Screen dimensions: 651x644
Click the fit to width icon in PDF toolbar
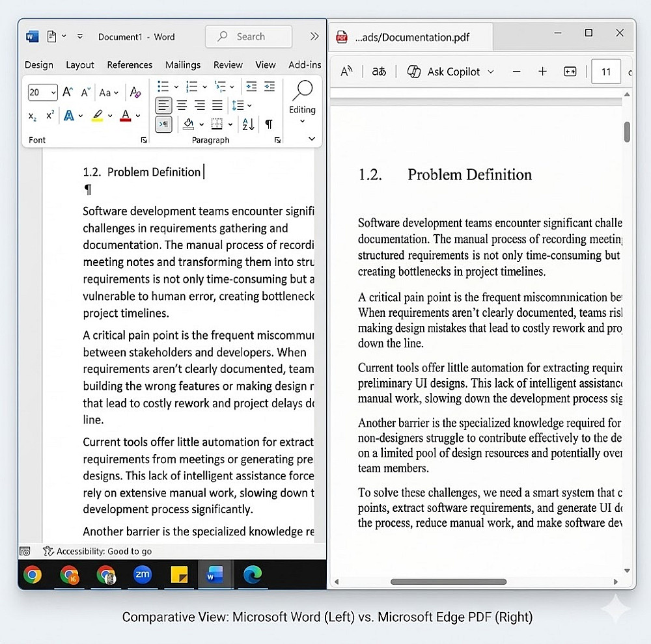(570, 72)
